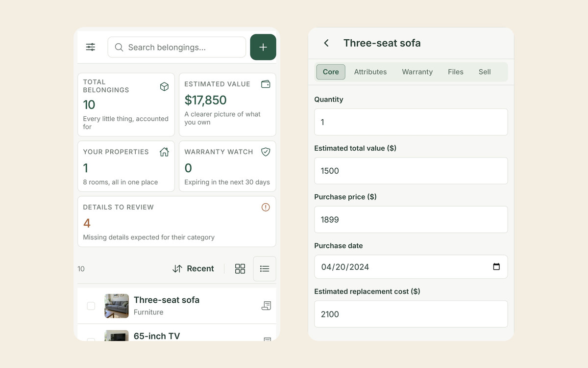Image resolution: width=588 pixels, height=368 pixels.
Task: Switch to the Warranty tab
Action: click(417, 72)
